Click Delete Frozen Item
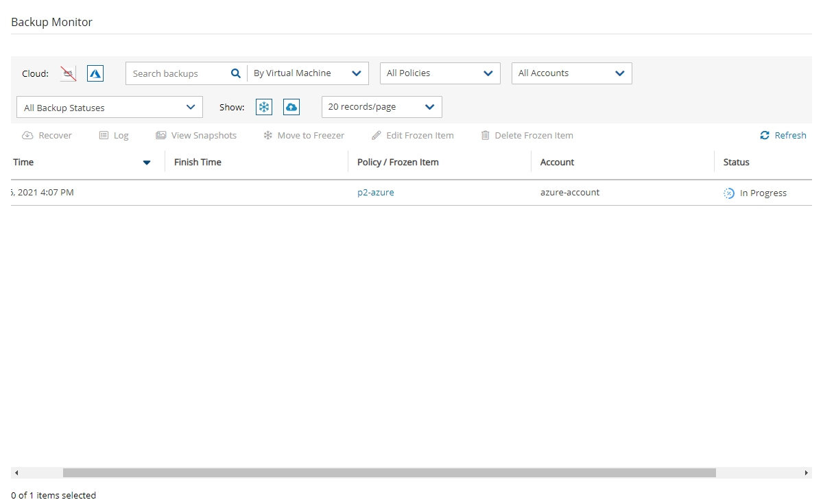Viewport: 823px width, 504px height. click(x=527, y=135)
